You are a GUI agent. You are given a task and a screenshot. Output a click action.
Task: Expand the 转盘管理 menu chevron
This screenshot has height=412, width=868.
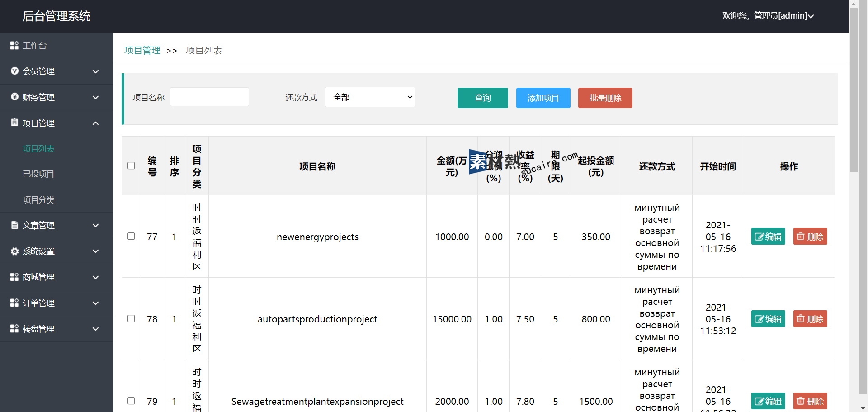[x=95, y=329]
